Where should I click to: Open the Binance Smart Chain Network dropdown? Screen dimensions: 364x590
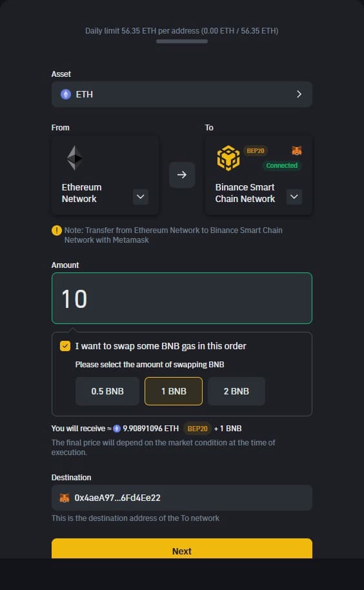point(294,197)
